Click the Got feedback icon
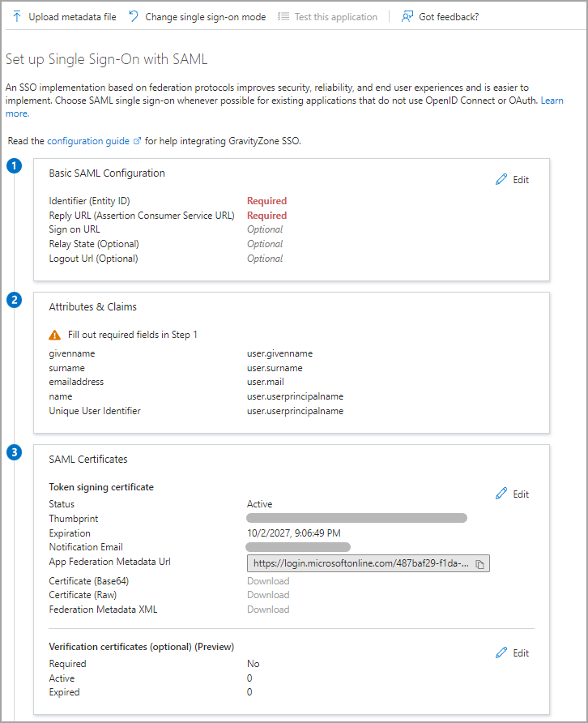 [x=407, y=16]
